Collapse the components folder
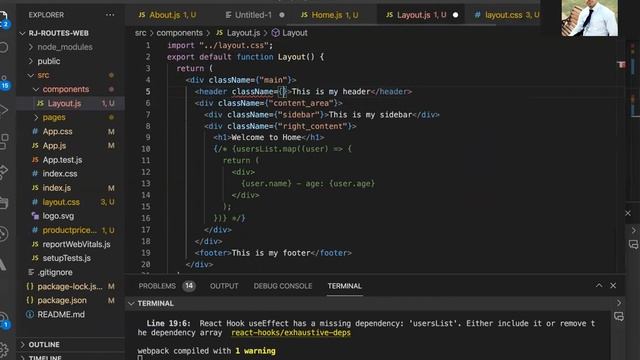Image resolution: width=640 pixels, height=360 pixels. [36, 89]
